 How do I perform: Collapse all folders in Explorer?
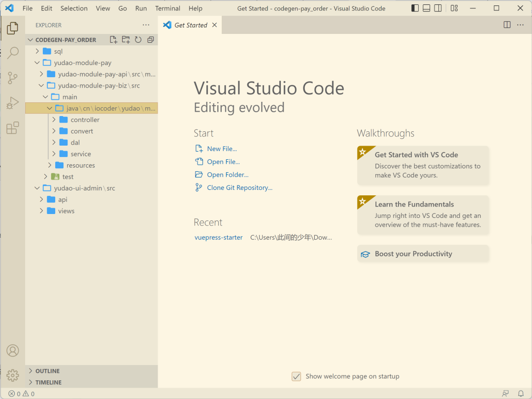(151, 40)
